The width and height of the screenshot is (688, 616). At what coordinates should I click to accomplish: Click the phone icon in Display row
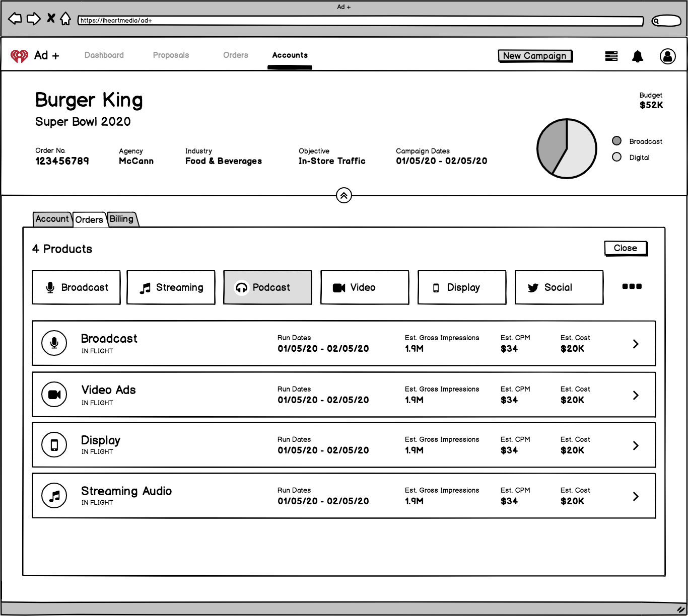coord(54,445)
